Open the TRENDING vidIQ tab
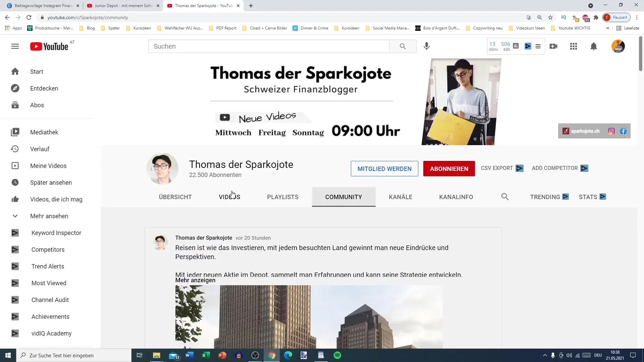644x362 pixels. coord(549,197)
